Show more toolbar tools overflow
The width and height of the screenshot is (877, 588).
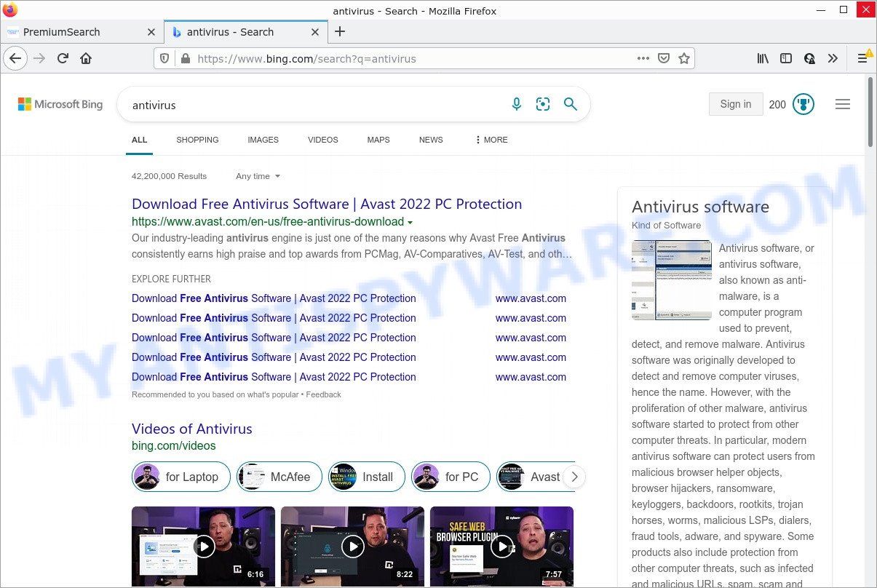pos(833,58)
